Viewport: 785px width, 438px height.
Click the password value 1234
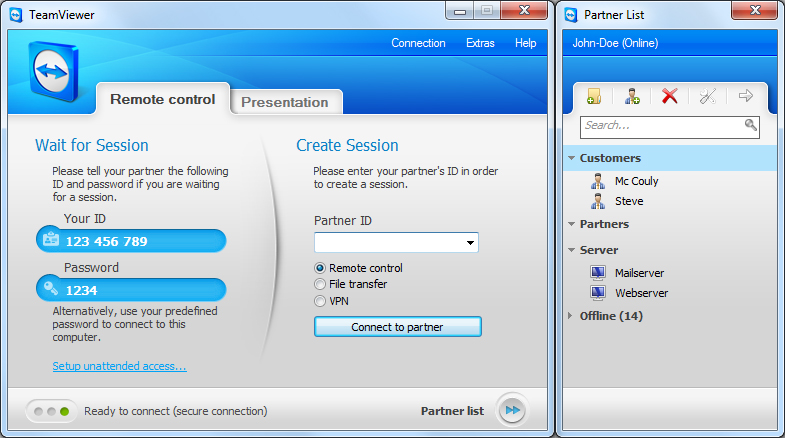click(x=81, y=290)
